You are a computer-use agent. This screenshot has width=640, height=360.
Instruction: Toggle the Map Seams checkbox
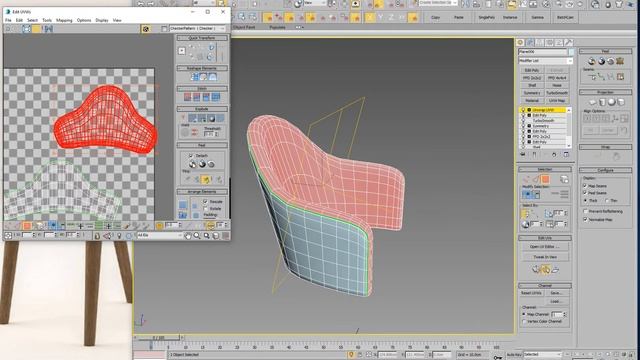click(585, 186)
